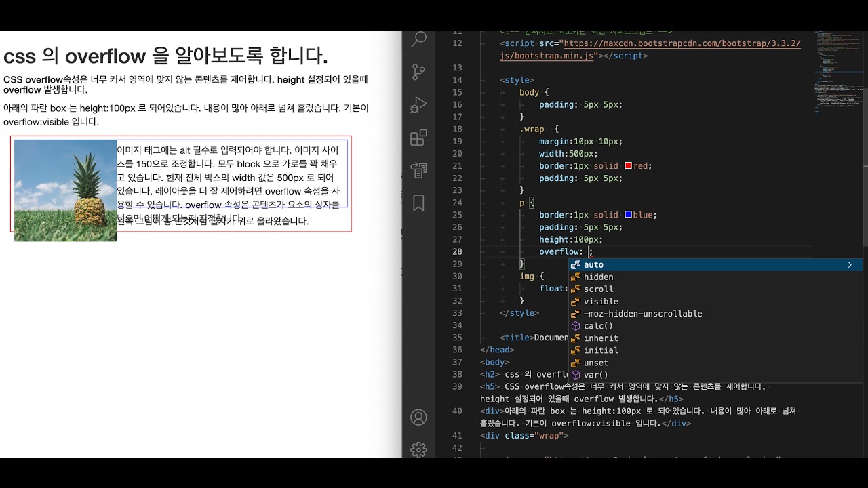Click the '<div class="wrap">' code line

point(524,435)
